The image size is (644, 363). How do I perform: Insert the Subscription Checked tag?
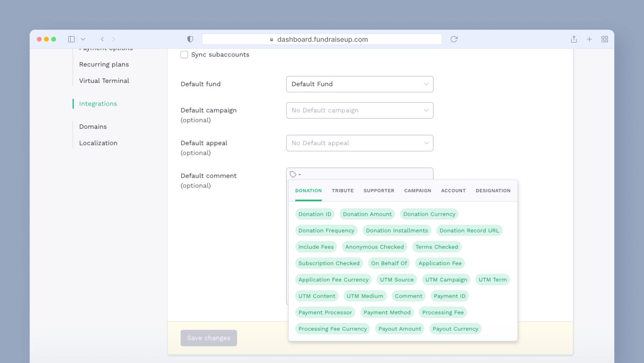tap(329, 263)
